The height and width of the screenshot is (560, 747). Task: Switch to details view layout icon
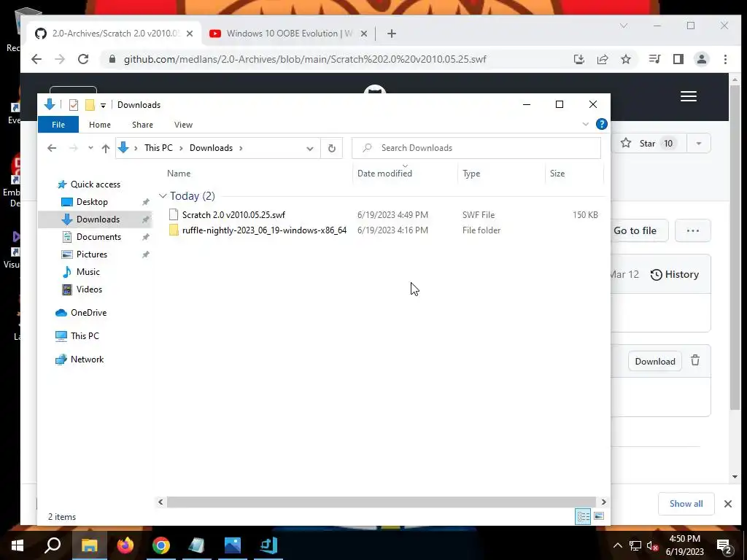coord(583,517)
